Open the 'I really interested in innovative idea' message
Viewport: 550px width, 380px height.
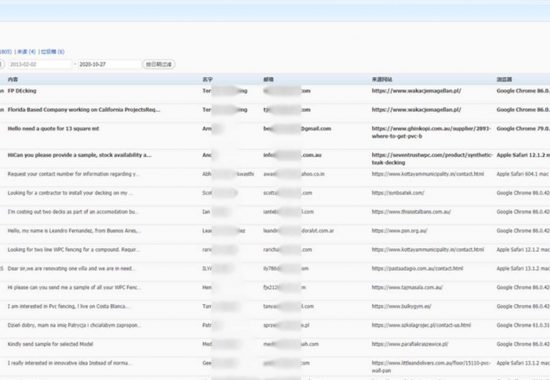69,364
